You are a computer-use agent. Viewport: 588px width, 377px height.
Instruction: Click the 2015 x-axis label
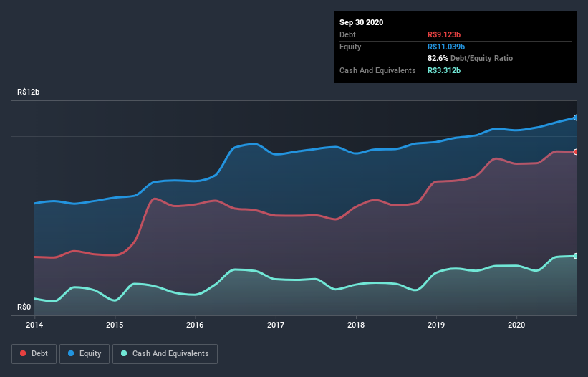[x=115, y=325]
